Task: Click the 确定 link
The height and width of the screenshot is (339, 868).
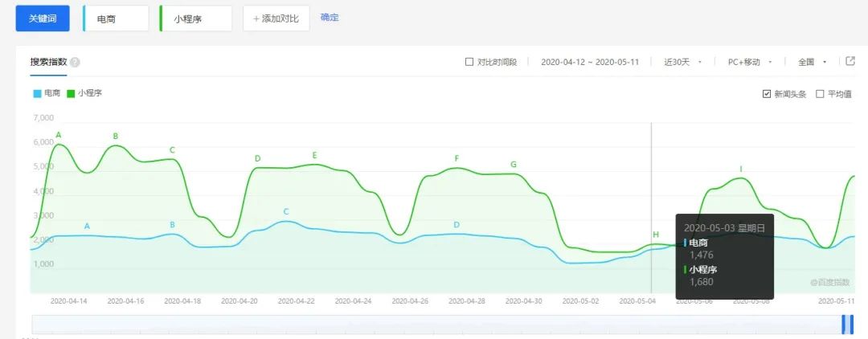Action: coord(330,17)
